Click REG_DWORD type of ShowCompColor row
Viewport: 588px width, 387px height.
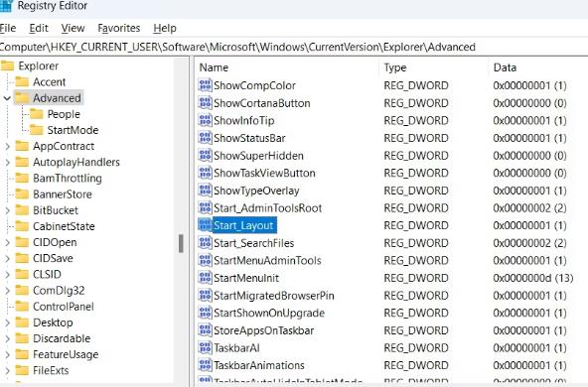pyautogui.click(x=416, y=85)
